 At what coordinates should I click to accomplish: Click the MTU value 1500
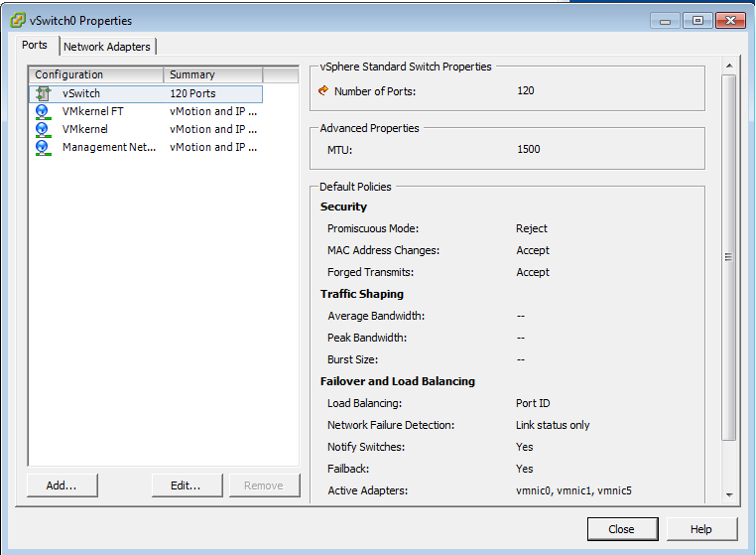(x=529, y=149)
